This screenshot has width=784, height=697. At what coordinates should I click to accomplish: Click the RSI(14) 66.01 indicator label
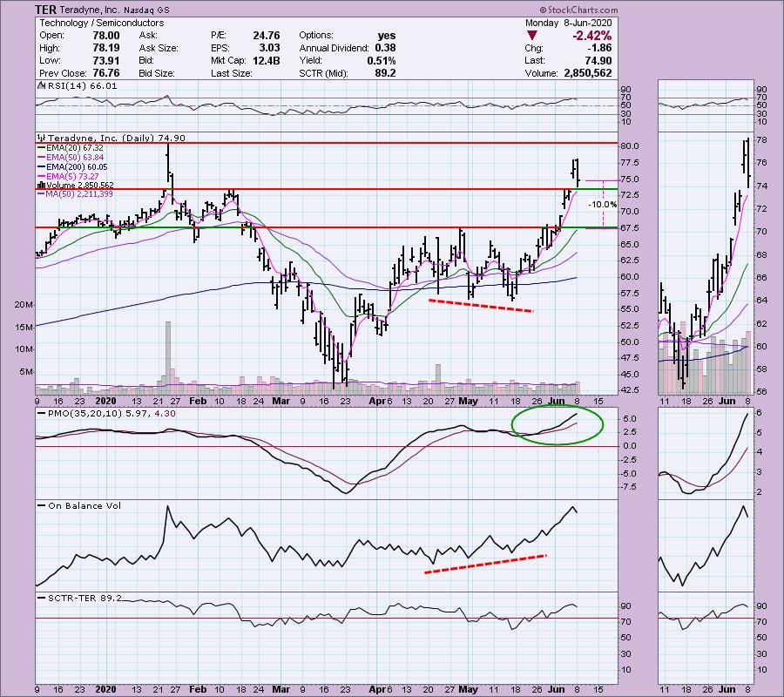82,86
